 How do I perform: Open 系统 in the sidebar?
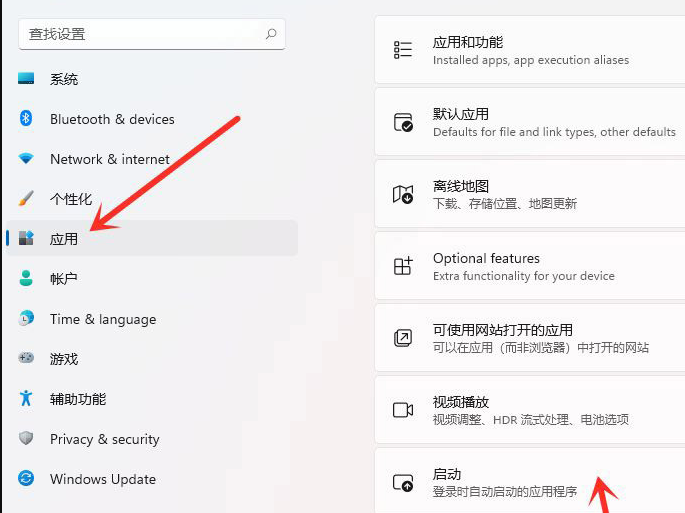pyautogui.click(x=64, y=79)
